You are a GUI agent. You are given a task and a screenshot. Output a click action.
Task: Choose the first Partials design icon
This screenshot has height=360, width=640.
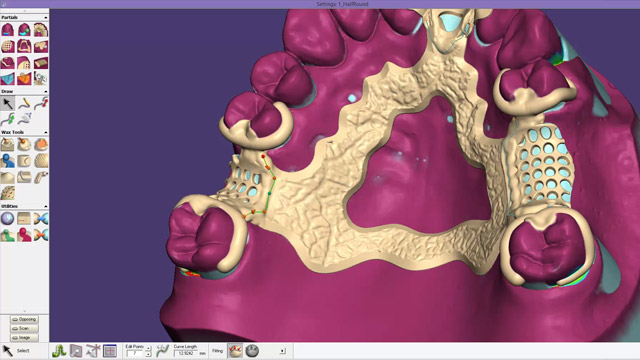(8, 30)
